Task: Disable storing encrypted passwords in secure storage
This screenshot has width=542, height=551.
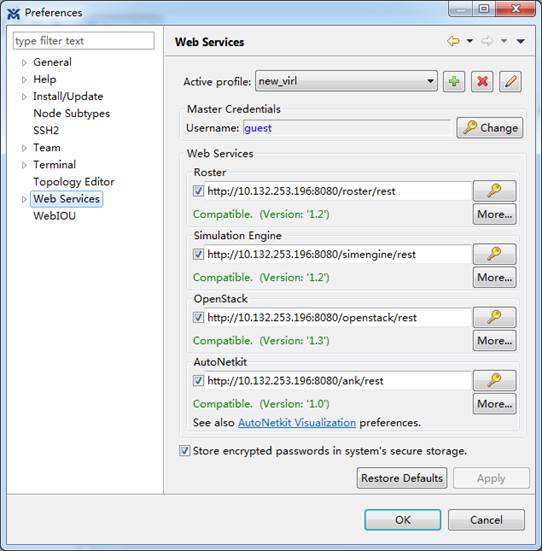Action: pos(185,450)
